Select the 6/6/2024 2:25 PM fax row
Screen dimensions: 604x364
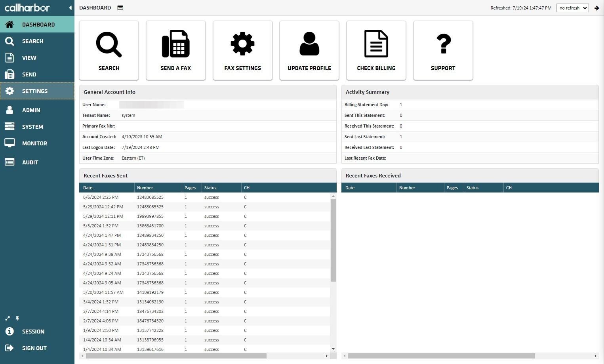click(205, 197)
